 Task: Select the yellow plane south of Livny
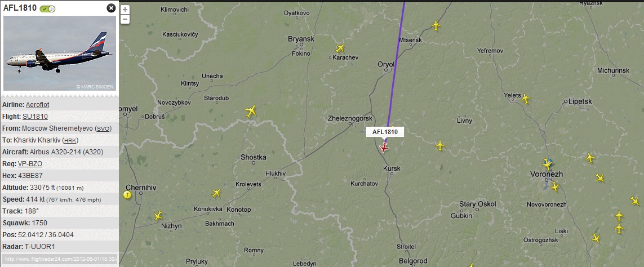point(440,145)
